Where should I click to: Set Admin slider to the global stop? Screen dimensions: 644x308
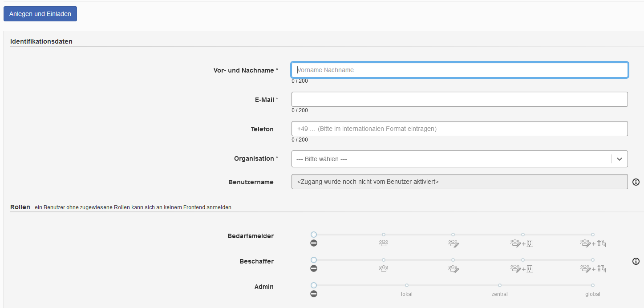click(593, 285)
